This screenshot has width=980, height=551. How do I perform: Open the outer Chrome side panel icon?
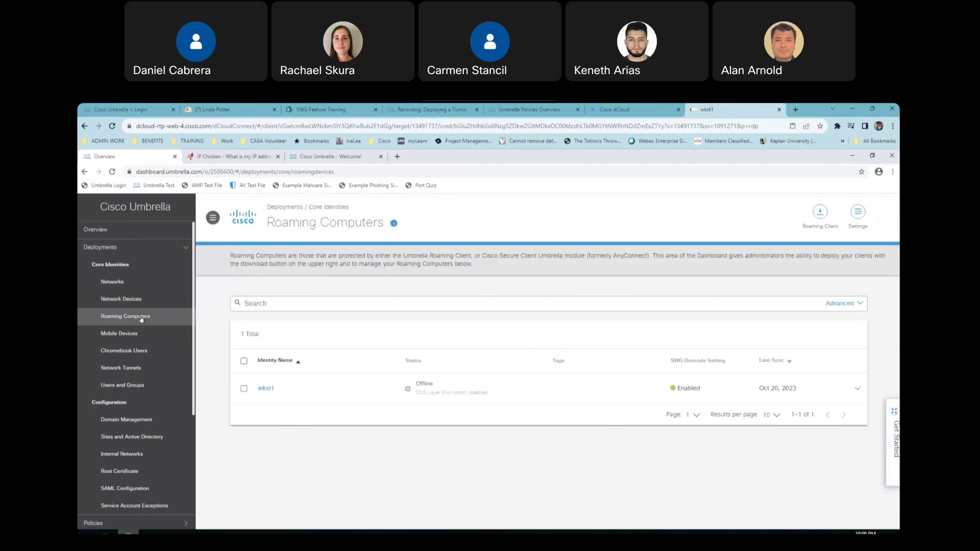coord(865,126)
